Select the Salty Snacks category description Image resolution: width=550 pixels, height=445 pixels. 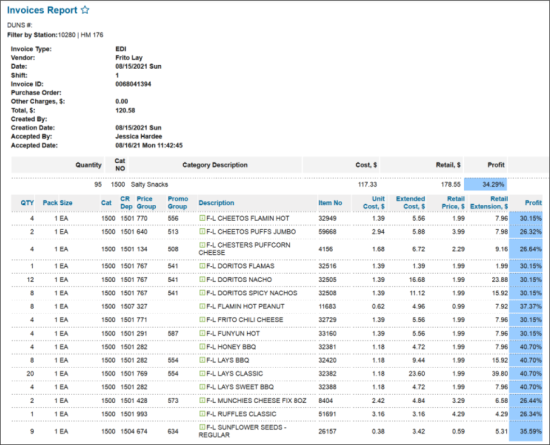pyautogui.click(x=149, y=184)
